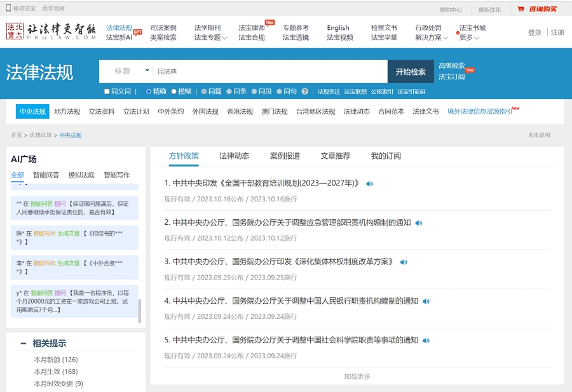Click 加载更多 to load more

click(x=357, y=376)
